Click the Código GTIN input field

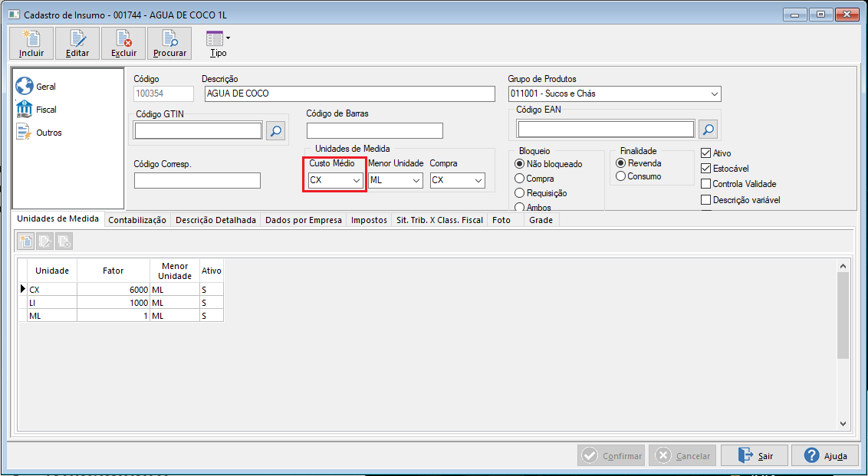coord(198,130)
